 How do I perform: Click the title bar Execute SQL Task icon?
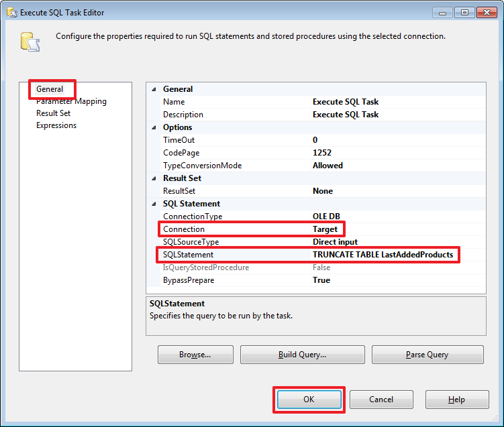pos(12,13)
